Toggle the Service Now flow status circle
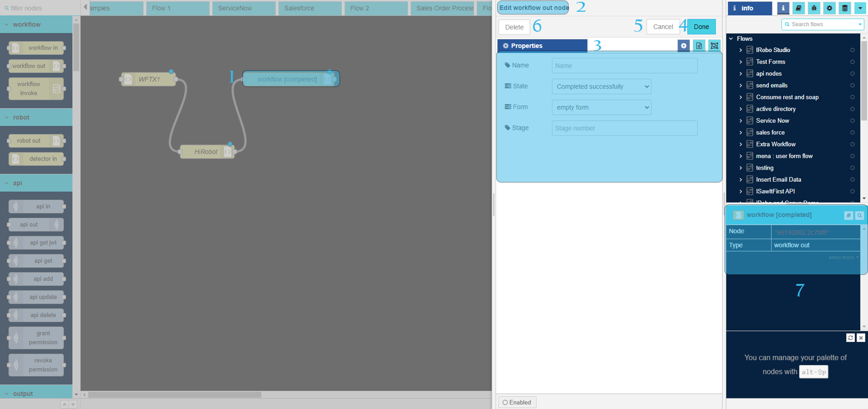The image size is (868, 409). (852, 121)
